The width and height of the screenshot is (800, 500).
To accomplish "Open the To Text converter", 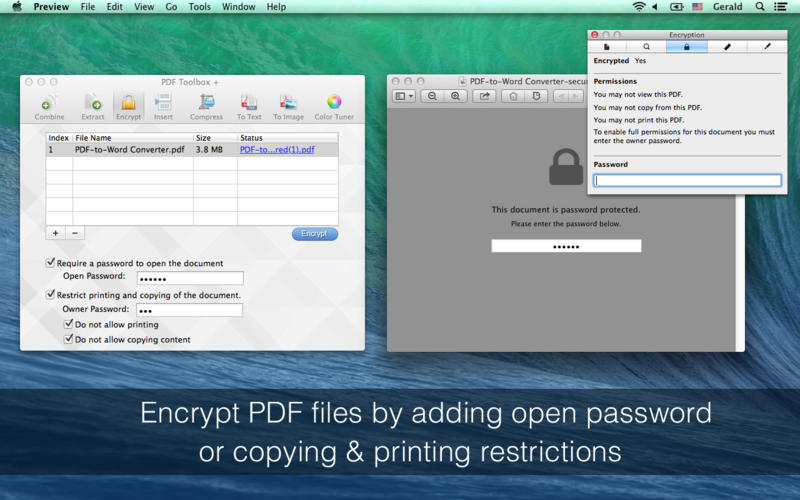I will point(249,105).
